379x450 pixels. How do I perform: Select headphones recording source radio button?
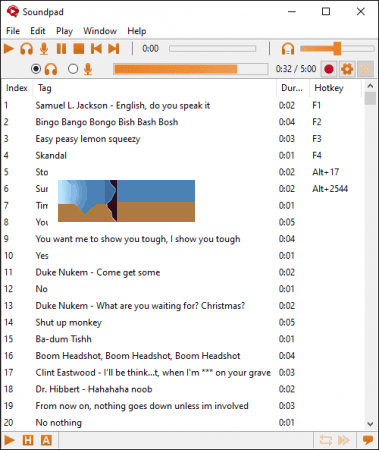36,69
